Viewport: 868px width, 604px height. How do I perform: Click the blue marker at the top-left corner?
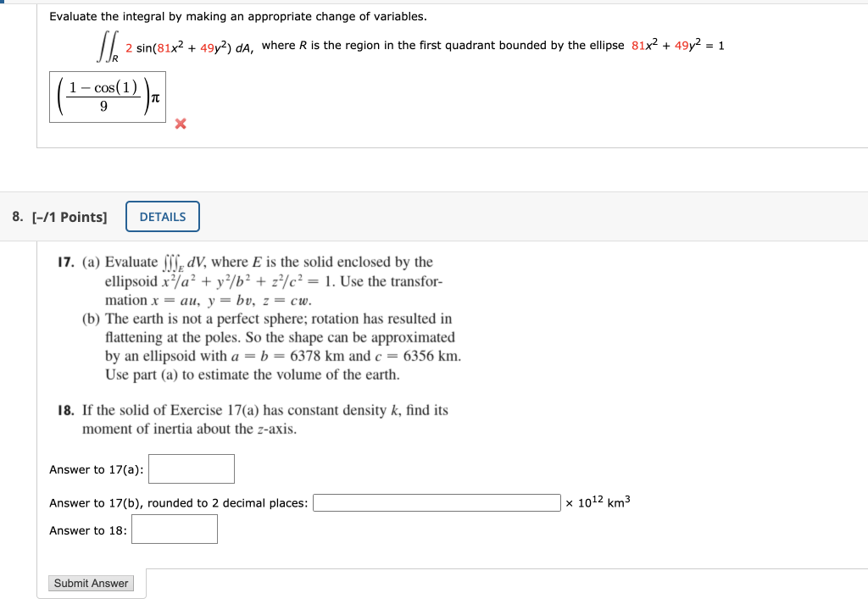point(3,4)
